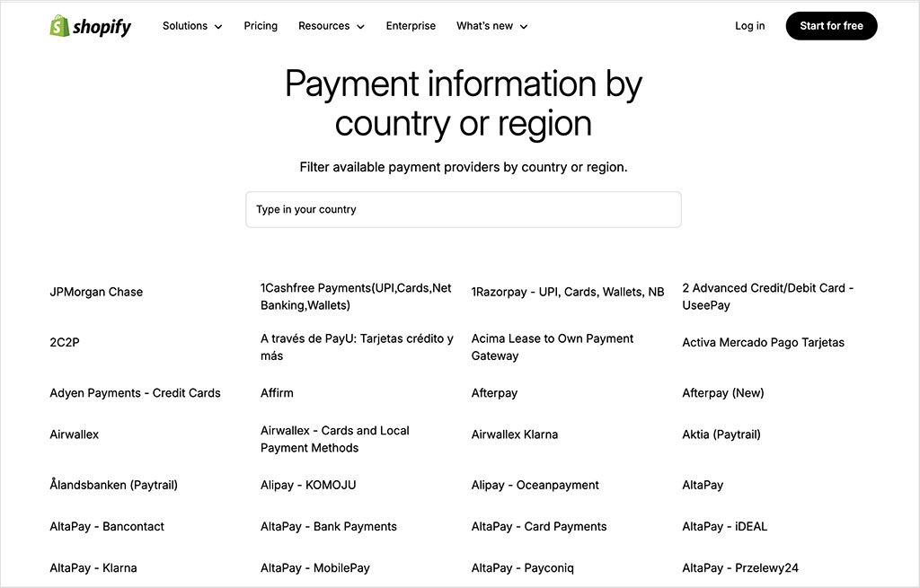This screenshot has height=588, width=920.
Task: Click the Shopify logo
Action: click(91, 26)
